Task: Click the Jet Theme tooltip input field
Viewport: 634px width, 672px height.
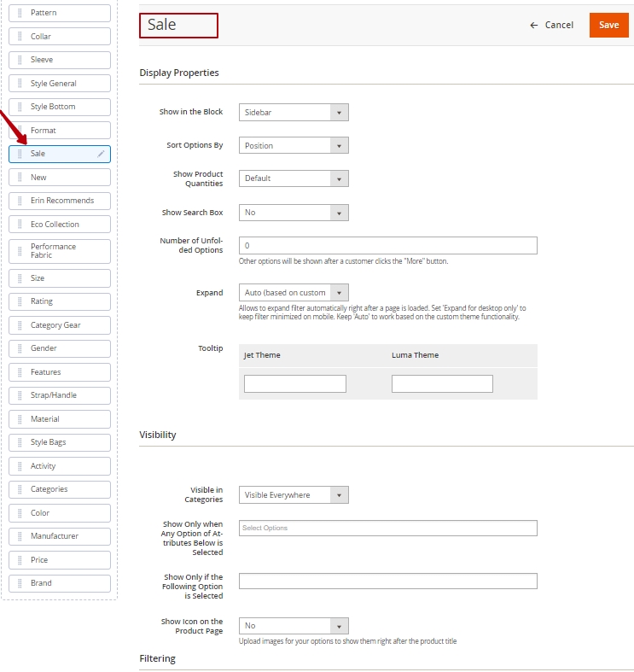Action: [295, 384]
